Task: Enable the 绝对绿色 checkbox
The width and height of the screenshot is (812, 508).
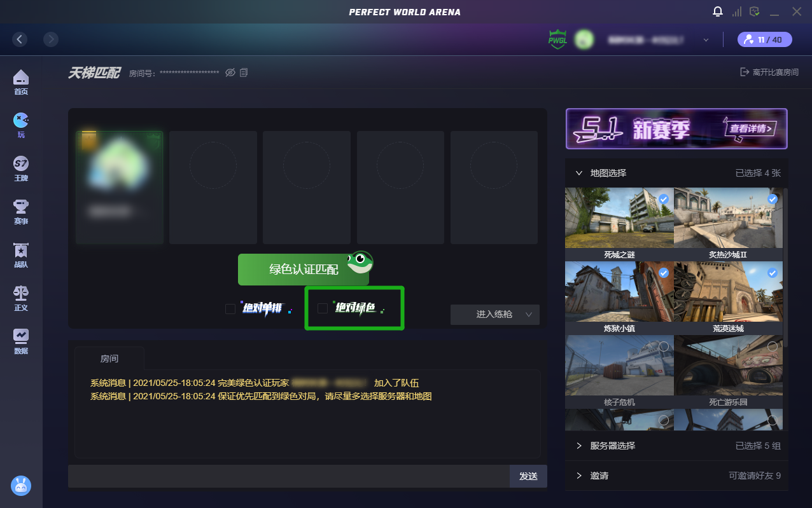Action: [x=323, y=308]
